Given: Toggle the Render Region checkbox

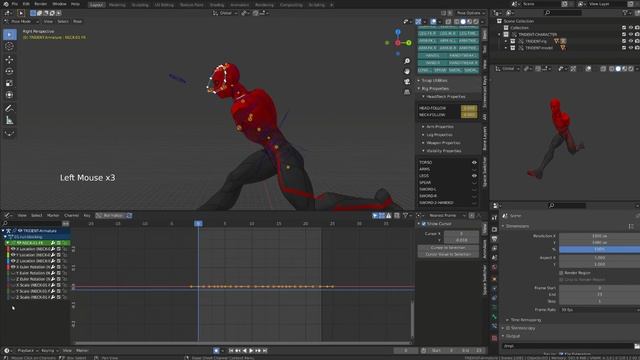Looking at the screenshot, I should point(561,273).
